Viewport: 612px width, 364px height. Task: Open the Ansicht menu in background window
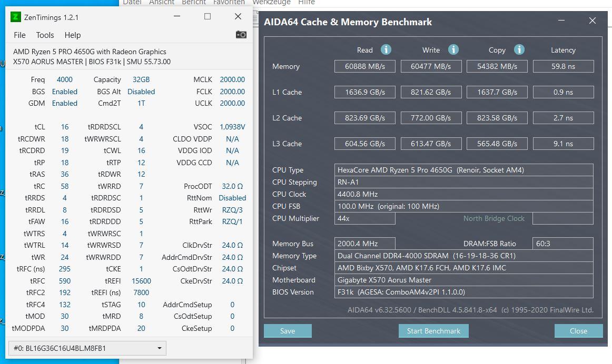tap(162, 2)
